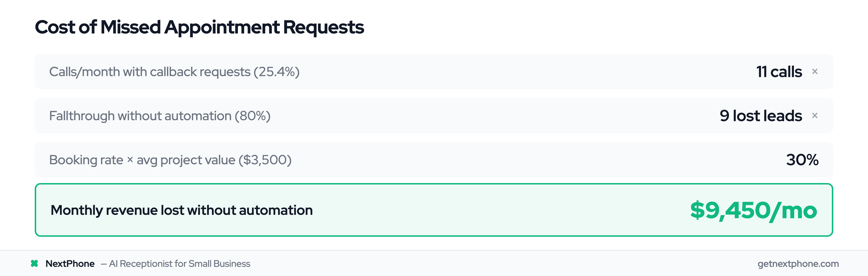Image resolution: width=868 pixels, height=276 pixels.
Task: Click the 30% booking rate value
Action: pos(802,160)
